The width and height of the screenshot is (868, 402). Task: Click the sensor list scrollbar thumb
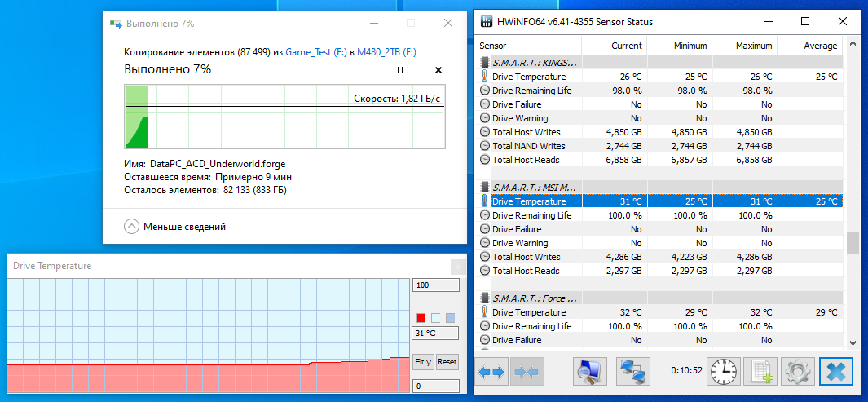click(853, 242)
